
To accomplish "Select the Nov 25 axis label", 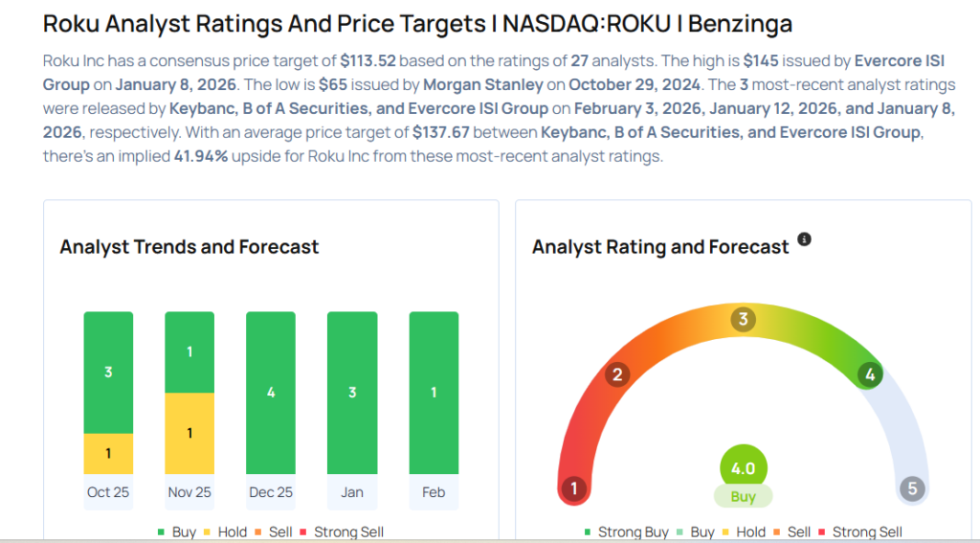I will pyautogui.click(x=189, y=492).
